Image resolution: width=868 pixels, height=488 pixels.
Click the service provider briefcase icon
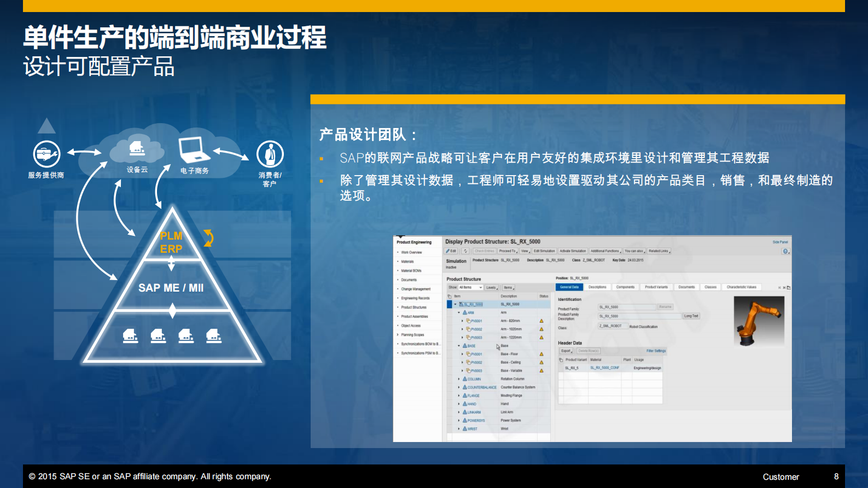[x=46, y=154]
